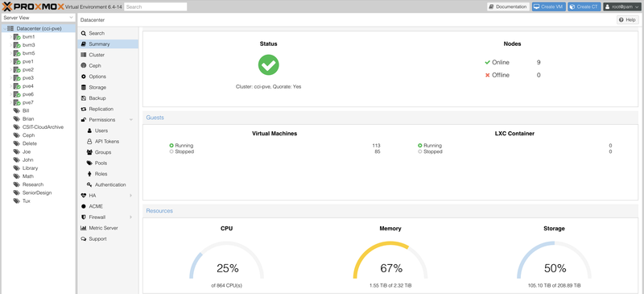Click the Virtual Machines running count 113
The width and height of the screenshot is (644, 294).
pyautogui.click(x=376, y=146)
